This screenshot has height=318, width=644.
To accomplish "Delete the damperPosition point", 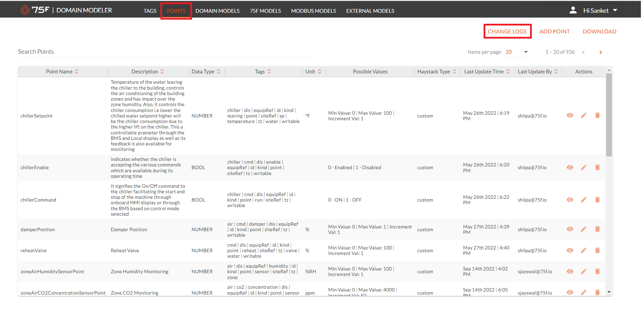I will click(x=598, y=229).
